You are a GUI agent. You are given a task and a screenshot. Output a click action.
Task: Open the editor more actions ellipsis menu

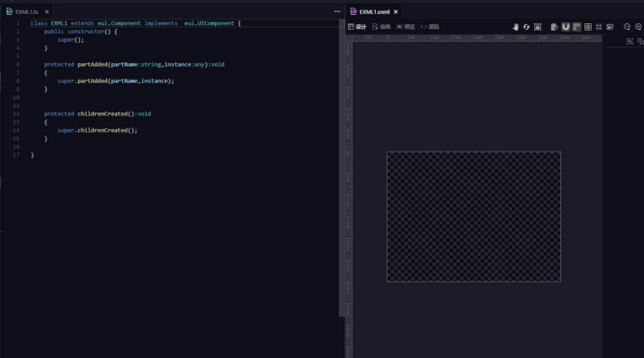[337, 11]
